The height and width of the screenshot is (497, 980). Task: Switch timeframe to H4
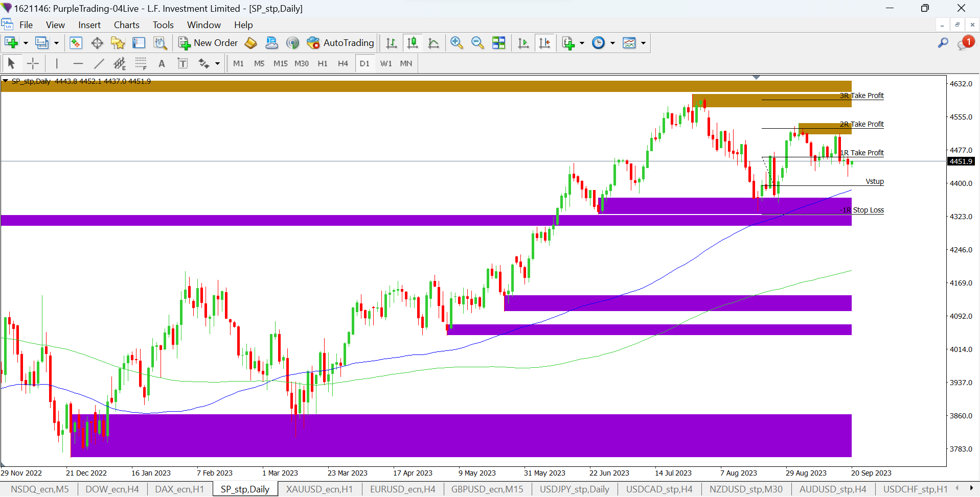click(x=343, y=63)
